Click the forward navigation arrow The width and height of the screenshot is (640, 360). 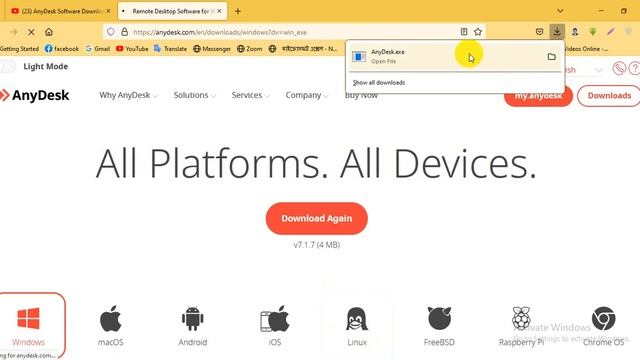click(13, 32)
